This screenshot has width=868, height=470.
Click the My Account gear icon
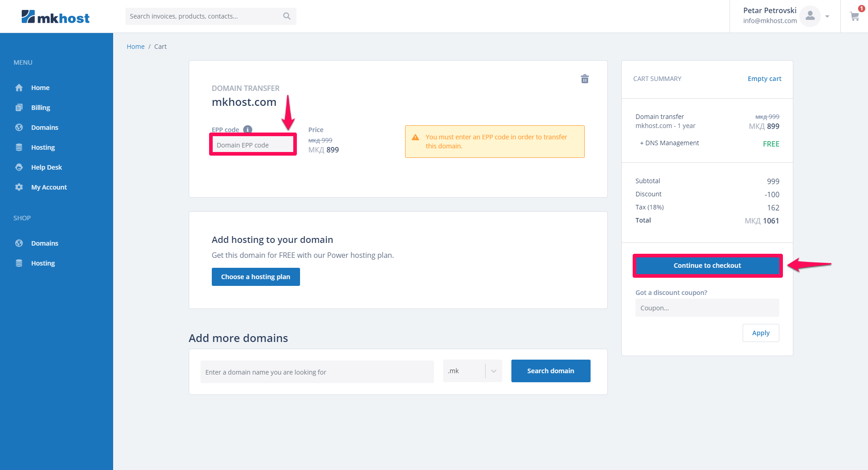19,187
